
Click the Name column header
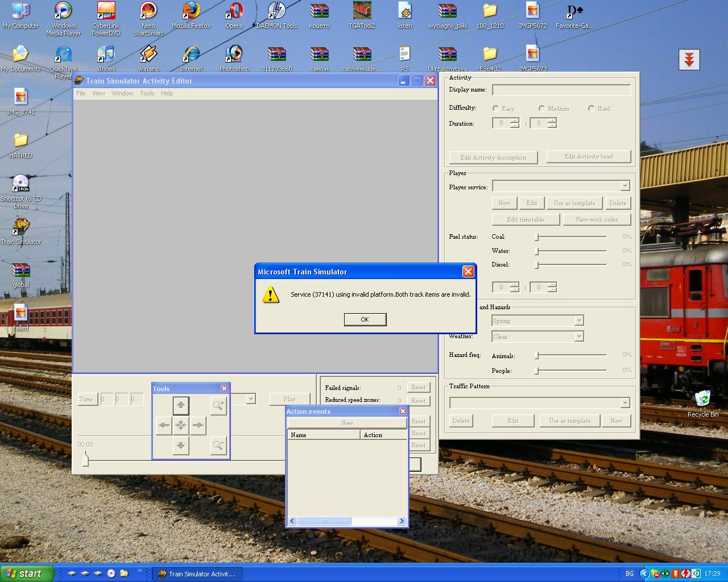[324, 435]
